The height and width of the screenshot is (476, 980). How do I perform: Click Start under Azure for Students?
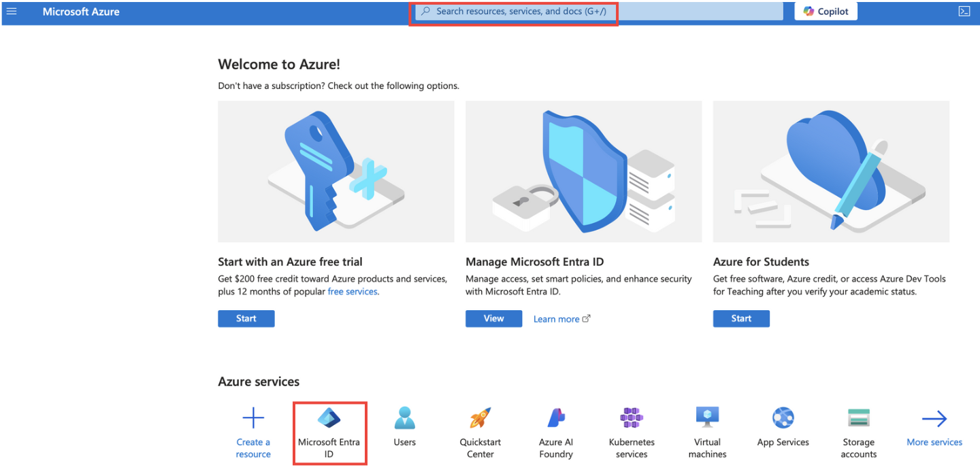click(741, 318)
